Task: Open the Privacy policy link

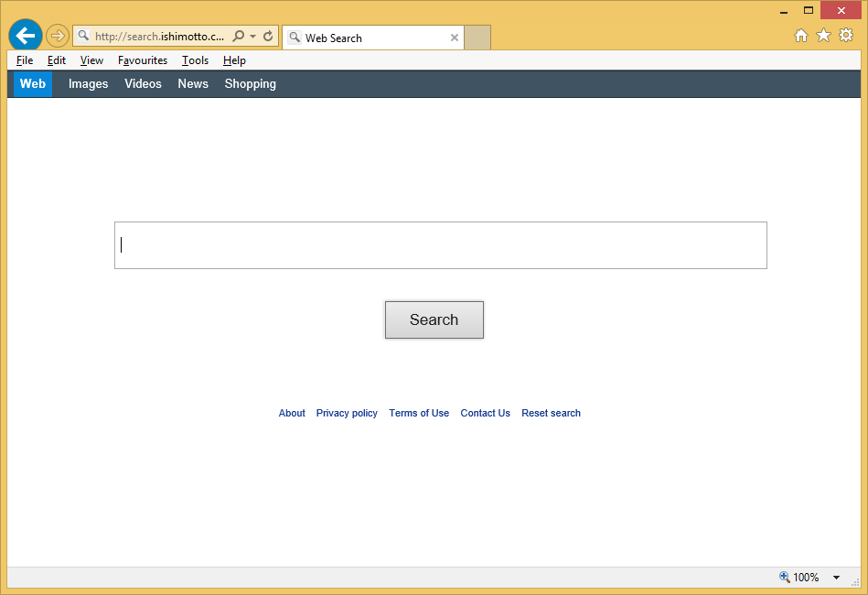Action: coord(347,414)
